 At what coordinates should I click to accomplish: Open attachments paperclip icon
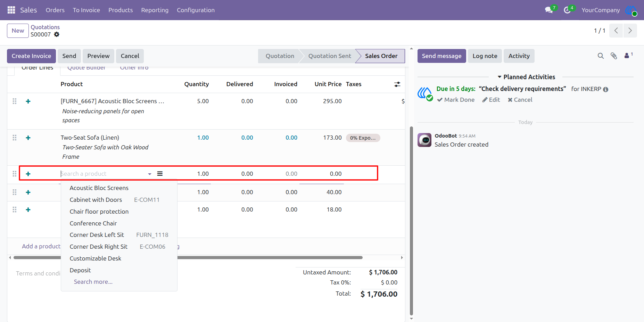click(614, 56)
